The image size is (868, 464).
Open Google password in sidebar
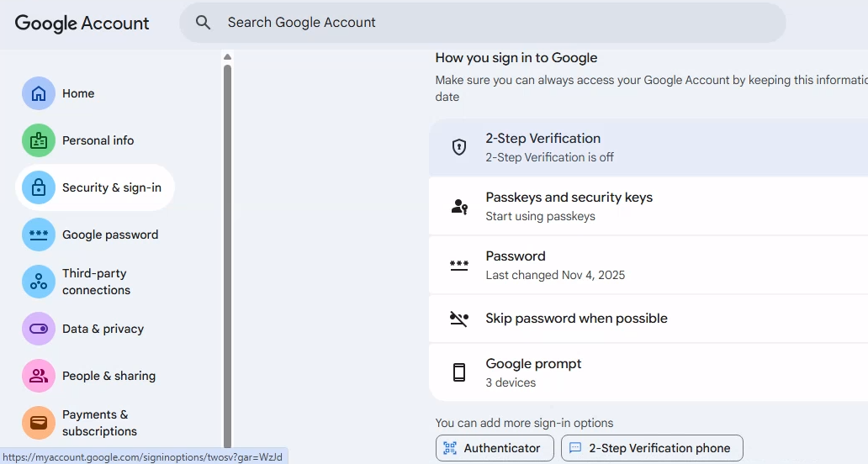click(x=95, y=235)
